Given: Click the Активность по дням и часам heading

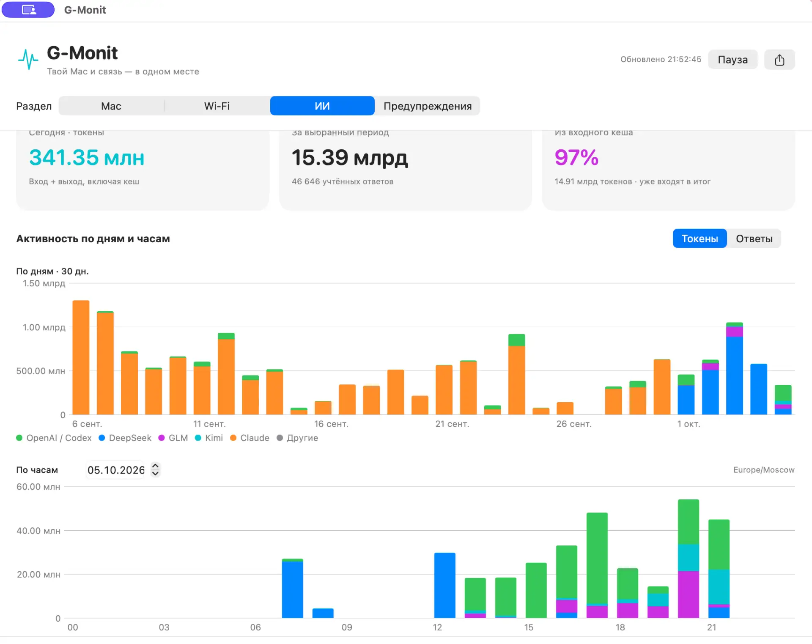Looking at the screenshot, I should [93, 239].
